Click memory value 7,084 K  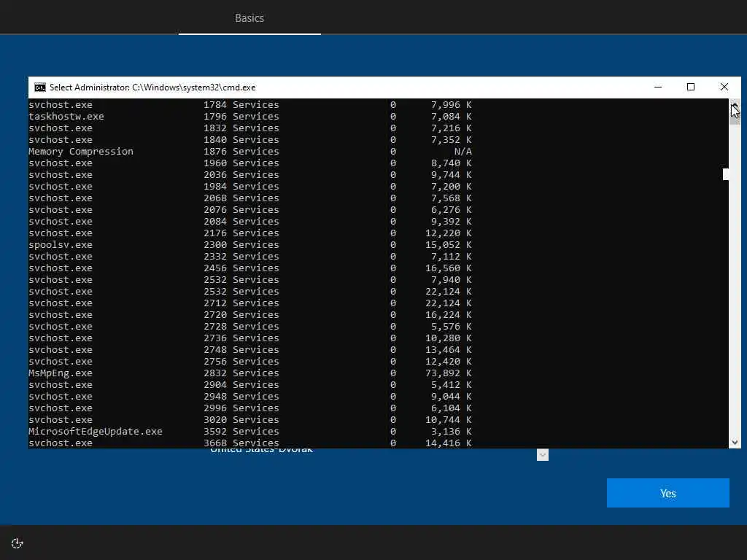[x=451, y=117]
